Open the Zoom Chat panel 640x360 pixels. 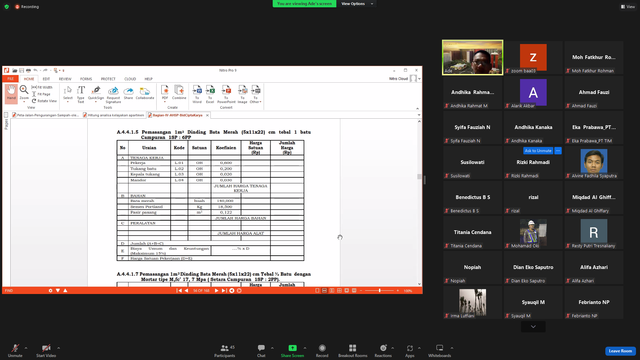(261, 350)
